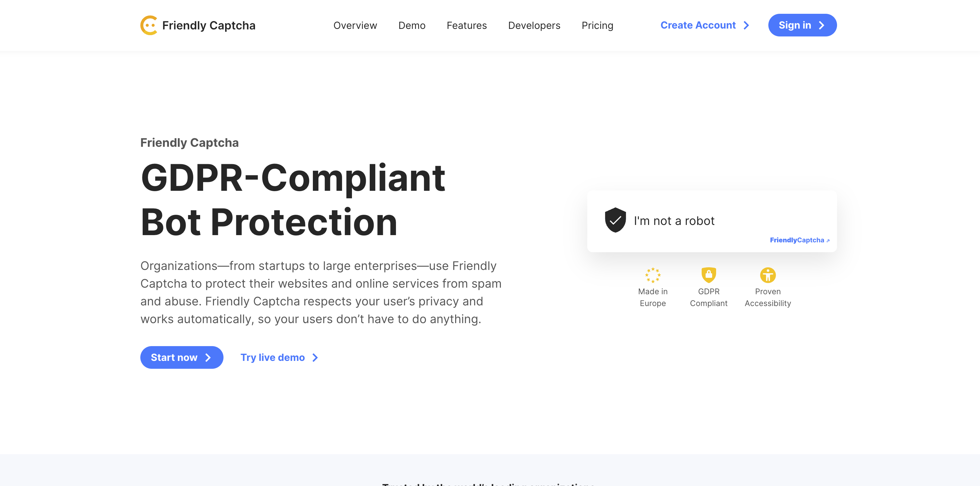Click the shield checkmark icon in captcha widget
Viewport: 980px width, 486px height.
click(615, 220)
